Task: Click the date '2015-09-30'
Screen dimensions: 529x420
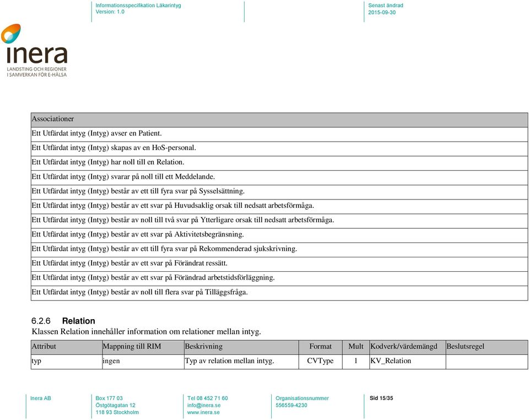Action: pyautogui.click(x=382, y=13)
